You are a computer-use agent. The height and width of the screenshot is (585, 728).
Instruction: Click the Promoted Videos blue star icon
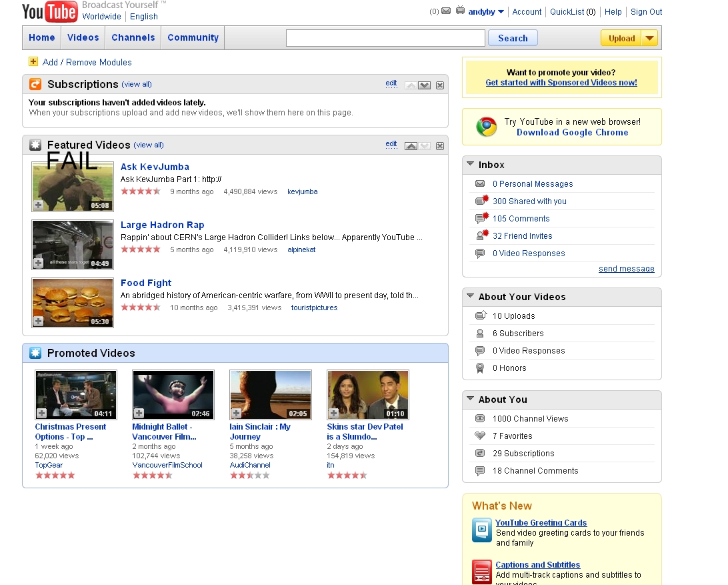tap(35, 353)
